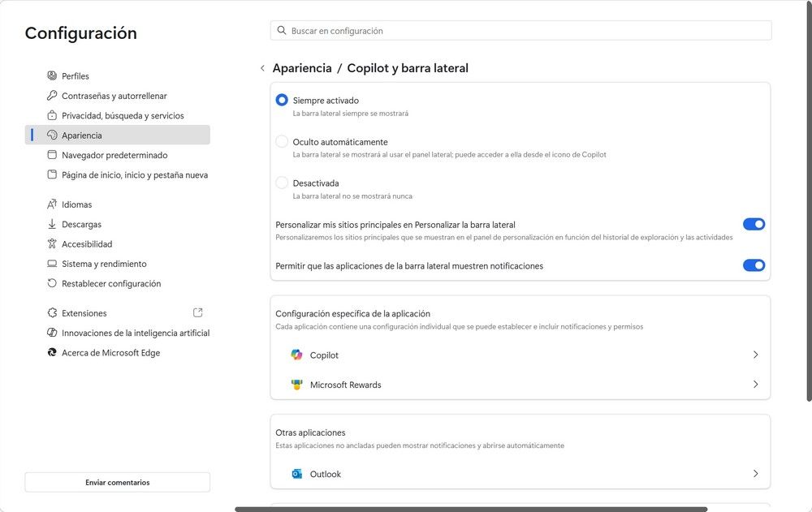Select the Descargas sidebar icon
This screenshot has width=812, height=512.
click(x=51, y=224)
